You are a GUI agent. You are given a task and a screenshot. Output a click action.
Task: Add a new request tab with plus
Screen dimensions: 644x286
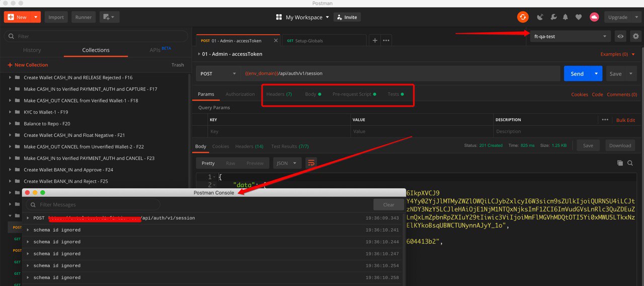tap(375, 40)
